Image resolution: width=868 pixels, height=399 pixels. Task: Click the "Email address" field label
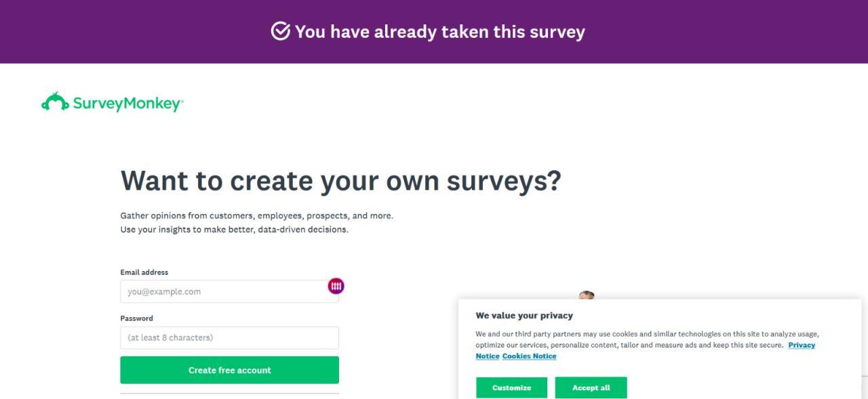144,272
